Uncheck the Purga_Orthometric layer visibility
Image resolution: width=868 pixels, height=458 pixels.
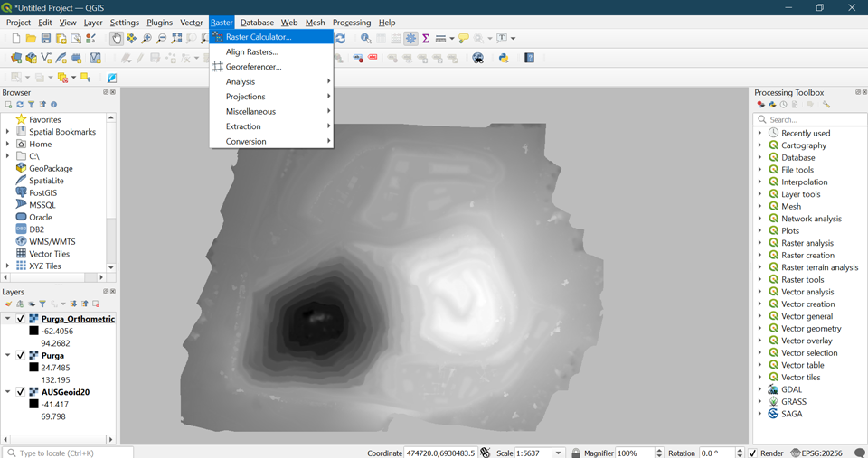[21, 319]
